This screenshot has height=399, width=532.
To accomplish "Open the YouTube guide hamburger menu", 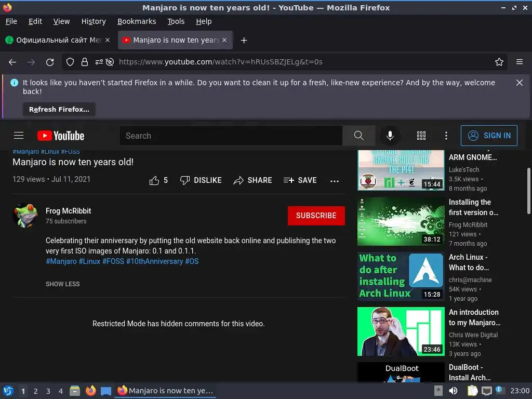I will tap(19, 136).
